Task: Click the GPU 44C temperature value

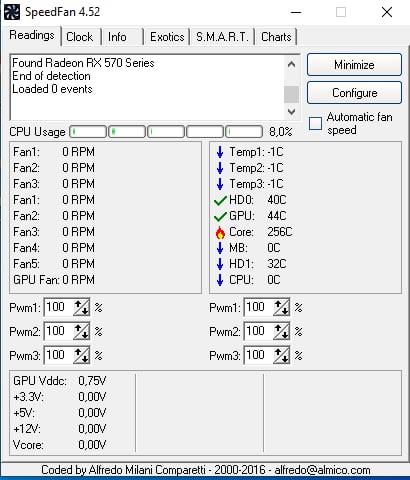Action: click(x=277, y=216)
